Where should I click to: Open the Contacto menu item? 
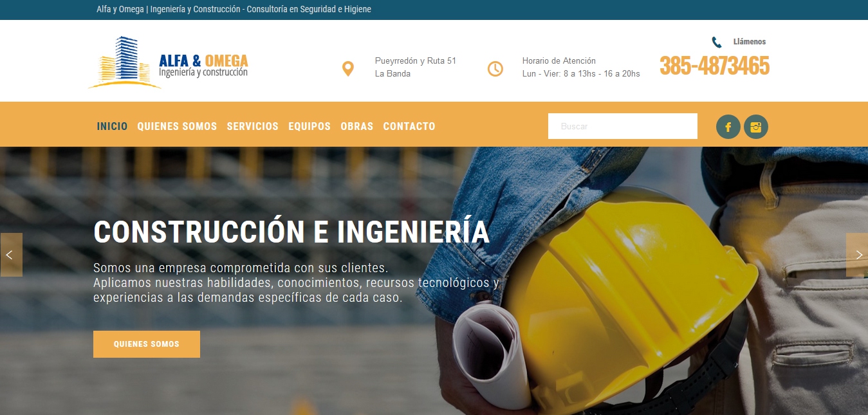click(x=409, y=126)
